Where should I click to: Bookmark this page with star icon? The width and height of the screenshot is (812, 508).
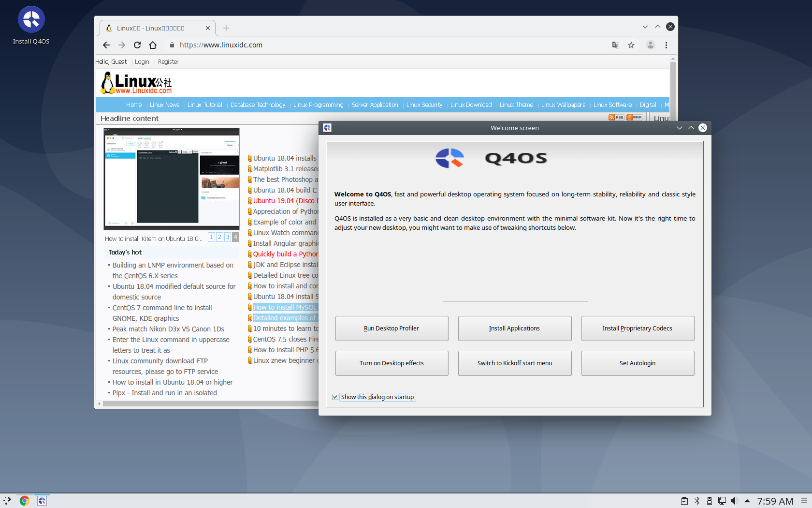(x=631, y=45)
